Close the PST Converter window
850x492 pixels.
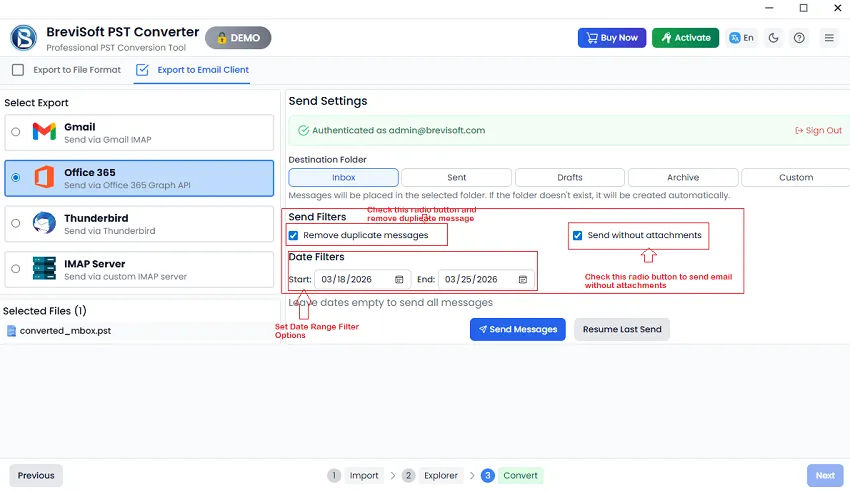tap(837, 8)
